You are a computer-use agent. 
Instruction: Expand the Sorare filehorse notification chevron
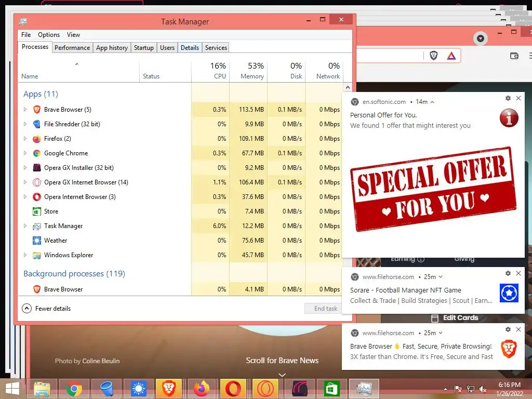tap(441, 277)
